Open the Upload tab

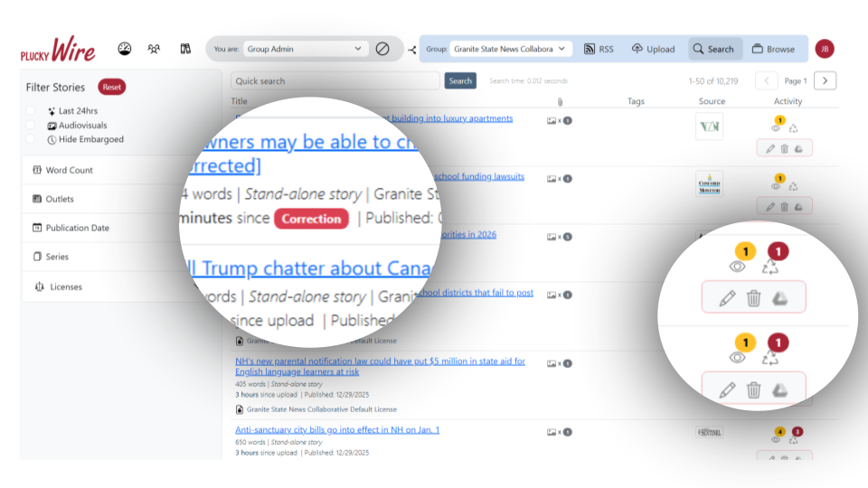tap(653, 49)
